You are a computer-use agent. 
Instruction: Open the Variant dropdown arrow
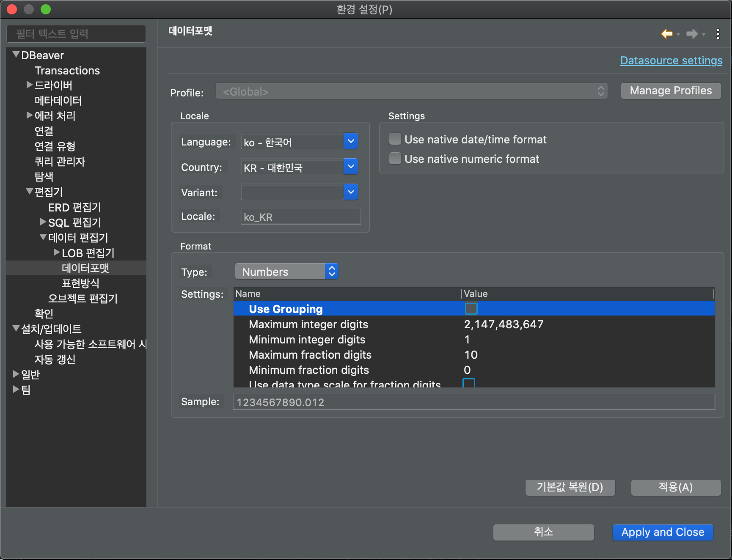click(350, 192)
